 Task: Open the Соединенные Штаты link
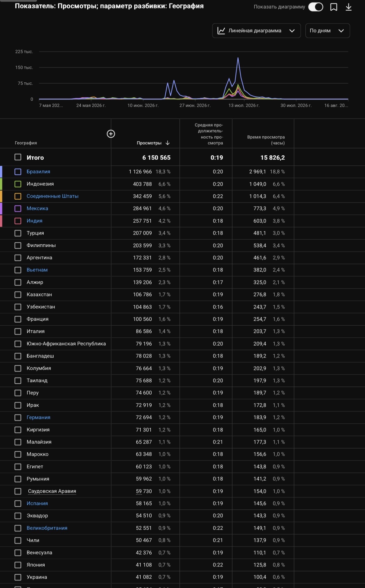(x=52, y=196)
